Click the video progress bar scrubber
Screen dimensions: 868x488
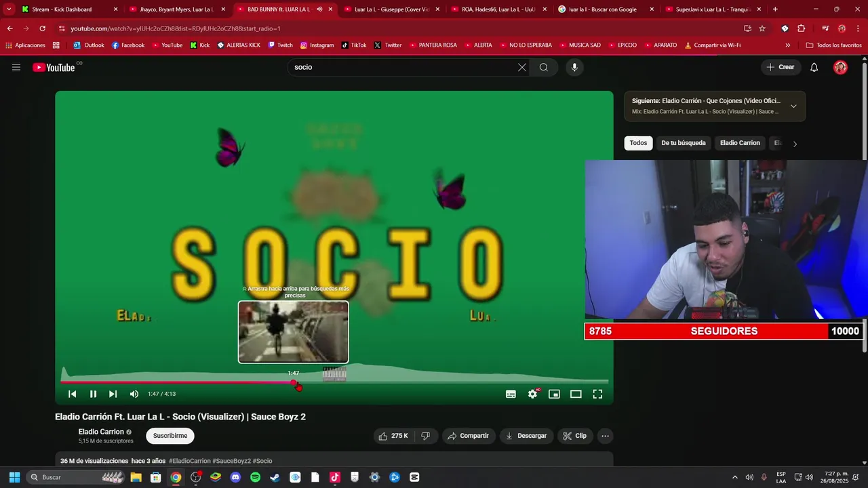tap(294, 383)
